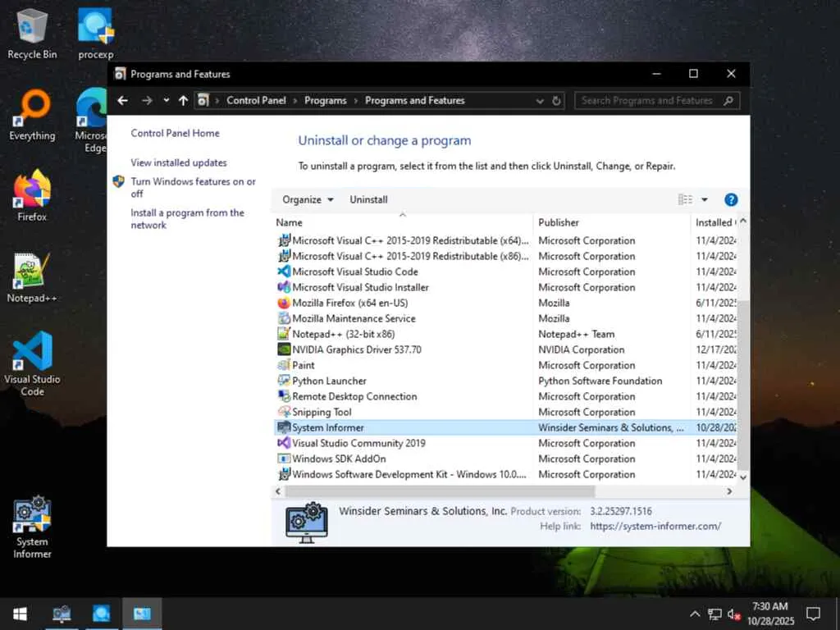840x630 pixels.
Task: Click the muted volume tray icon
Action: click(x=734, y=614)
